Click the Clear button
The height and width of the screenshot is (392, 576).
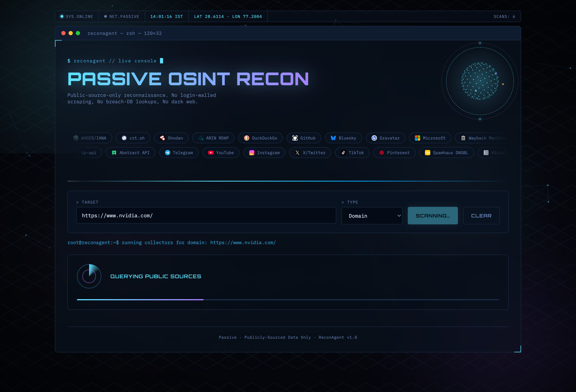[x=481, y=216]
